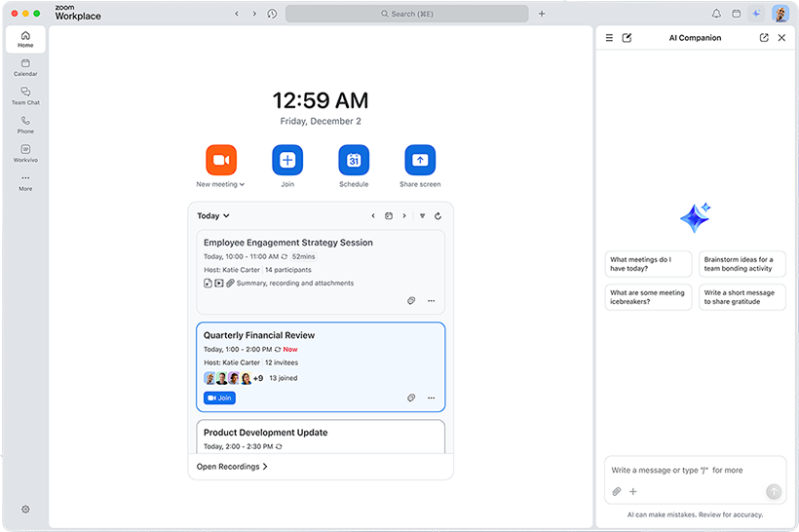Join the Quarterly Financial Review meeting
Image resolution: width=799 pixels, height=532 pixels.
pyautogui.click(x=219, y=398)
